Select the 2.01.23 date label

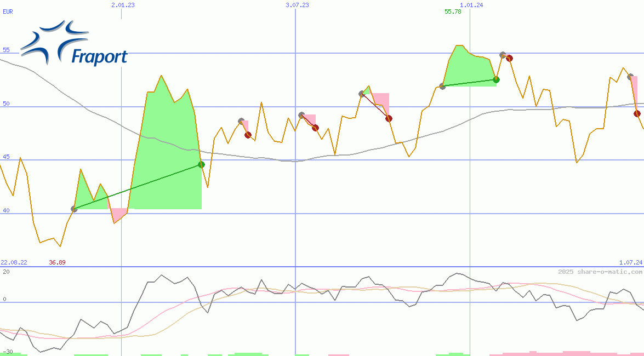coord(123,5)
